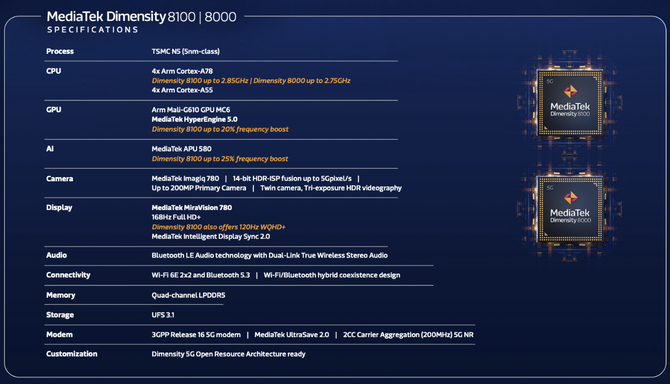Select the 'Process' row label
670x384 pixels.
point(60,51)
